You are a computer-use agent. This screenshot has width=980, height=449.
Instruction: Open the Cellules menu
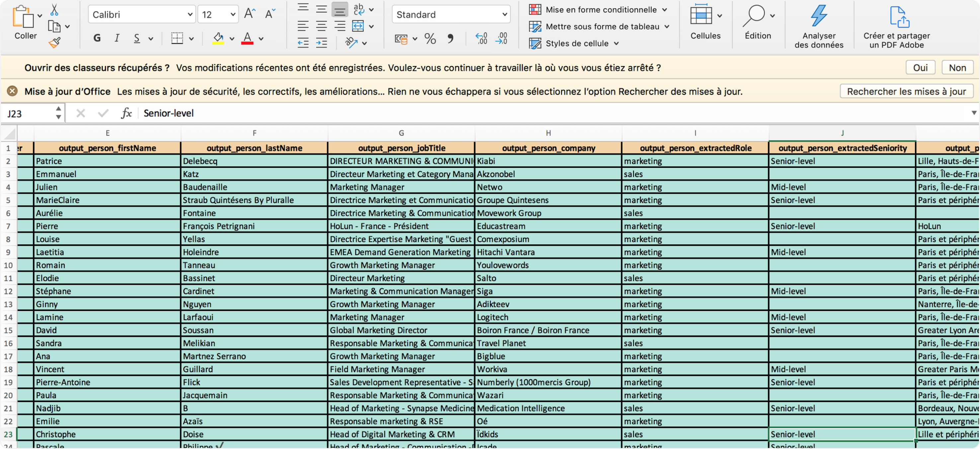point(705,22)
